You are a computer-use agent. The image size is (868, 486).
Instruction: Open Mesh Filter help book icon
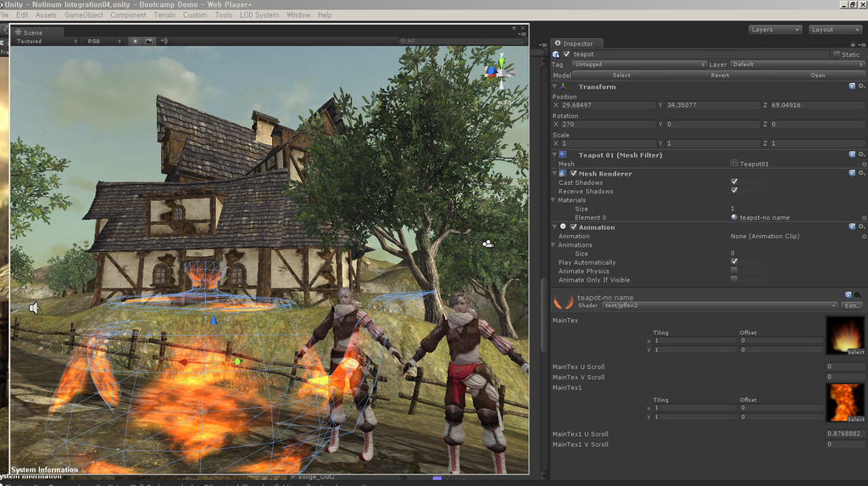pos(852,154)
